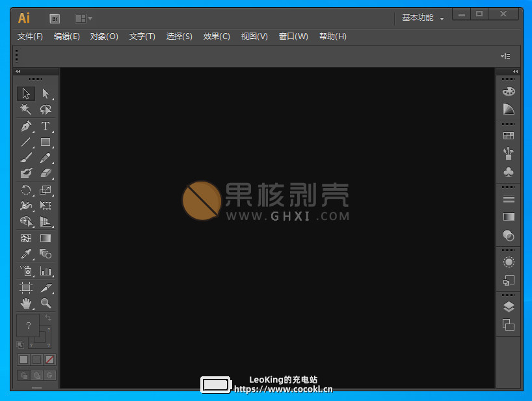This screenshot has height=401, width=532.
Task: Open the 效果(C) menu
Action: pos(217,36)
